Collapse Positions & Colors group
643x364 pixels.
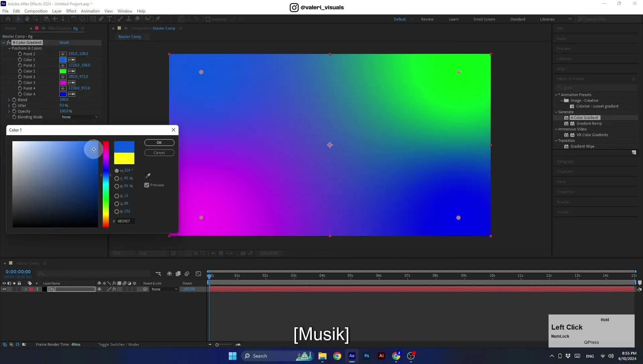pos(9,49)
